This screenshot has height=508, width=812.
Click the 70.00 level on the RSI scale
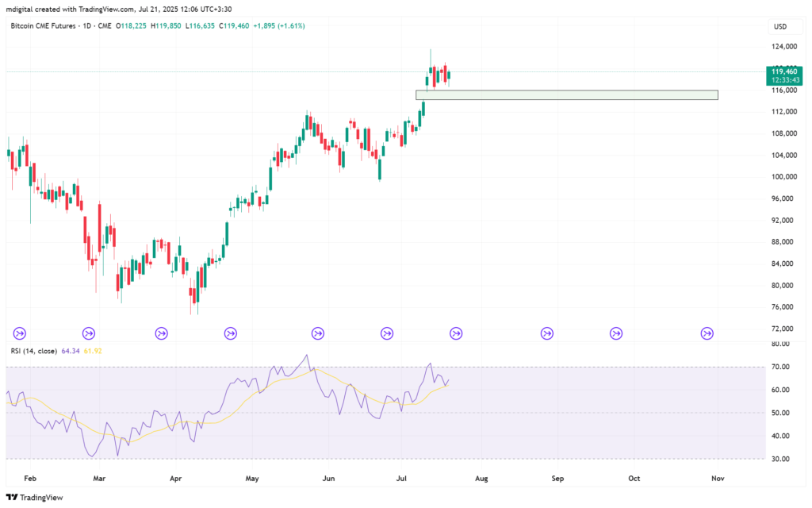point(781,368)
